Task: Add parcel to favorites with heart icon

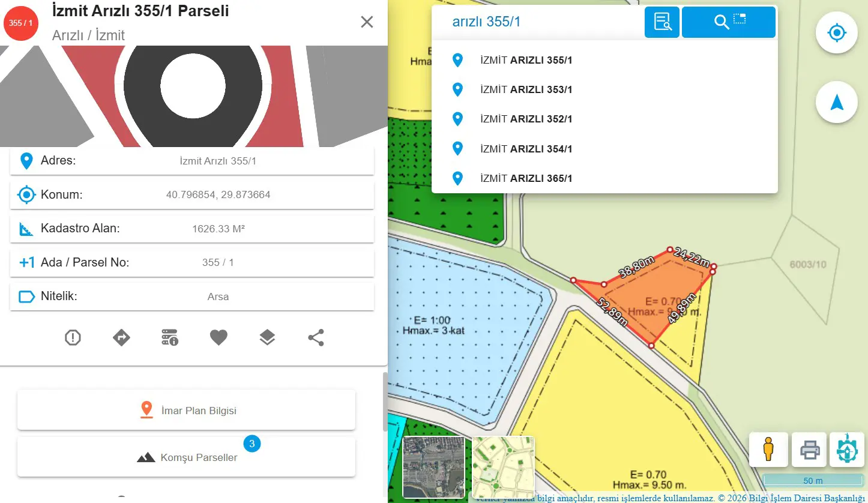Action: pos(219,338)
